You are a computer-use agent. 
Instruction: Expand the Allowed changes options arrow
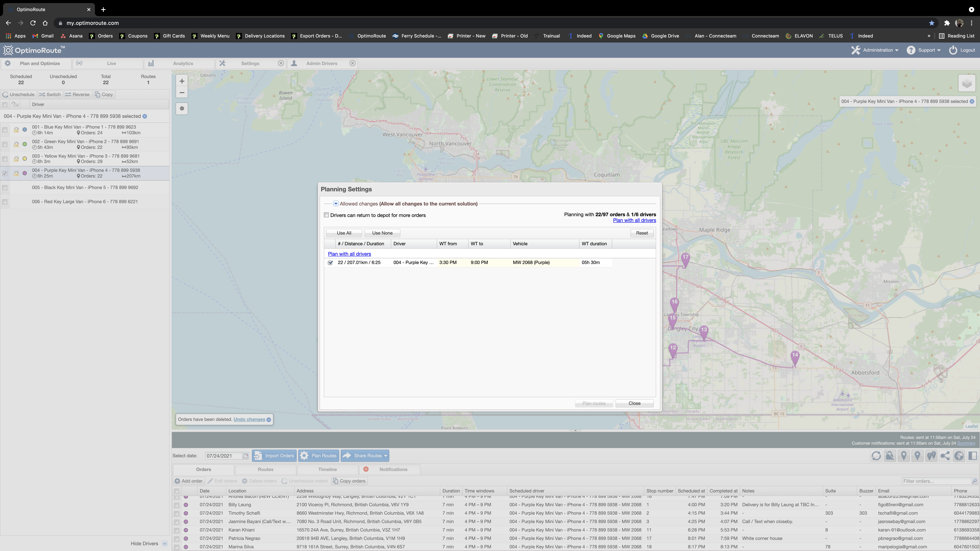click(336, 204)
